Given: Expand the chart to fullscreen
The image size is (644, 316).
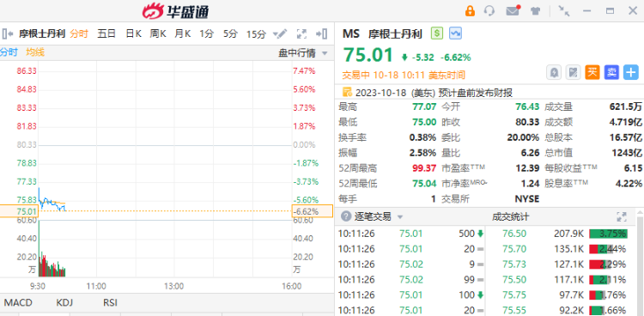Looking at the screenshot, I should coord(301,33).
